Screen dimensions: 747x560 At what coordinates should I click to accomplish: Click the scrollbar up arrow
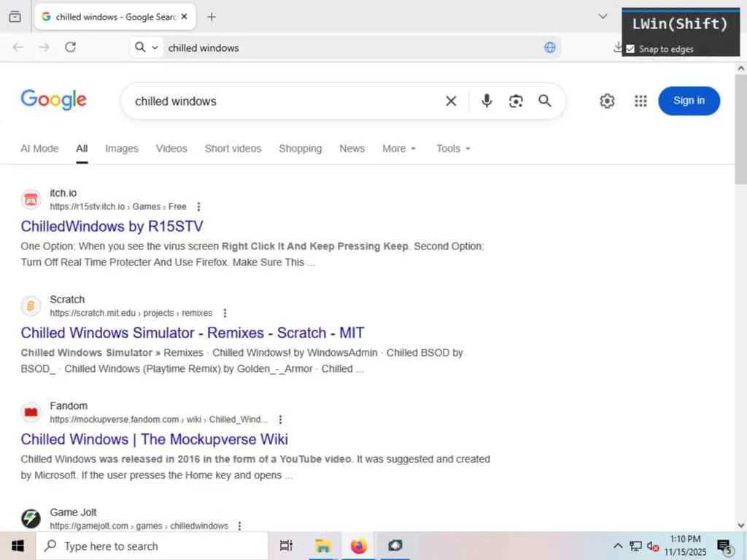point(741,68)
